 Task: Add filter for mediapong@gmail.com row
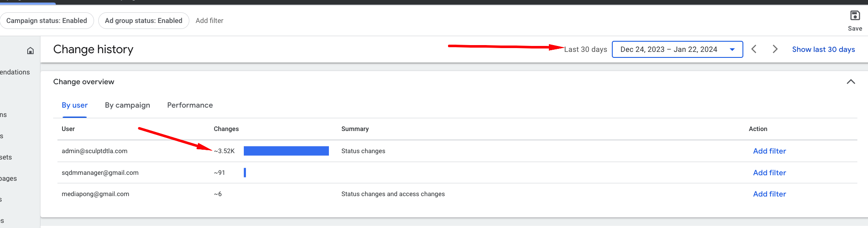[769, 194]
